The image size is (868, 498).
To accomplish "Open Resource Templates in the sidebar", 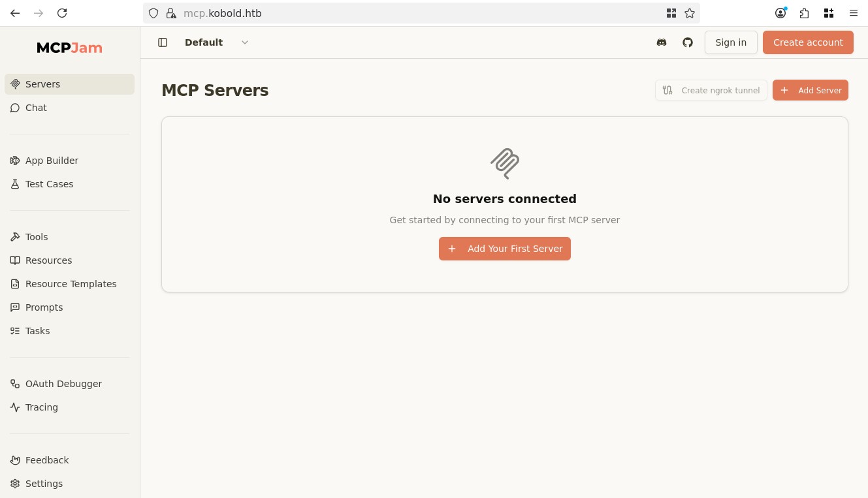I will click(70, 284).
